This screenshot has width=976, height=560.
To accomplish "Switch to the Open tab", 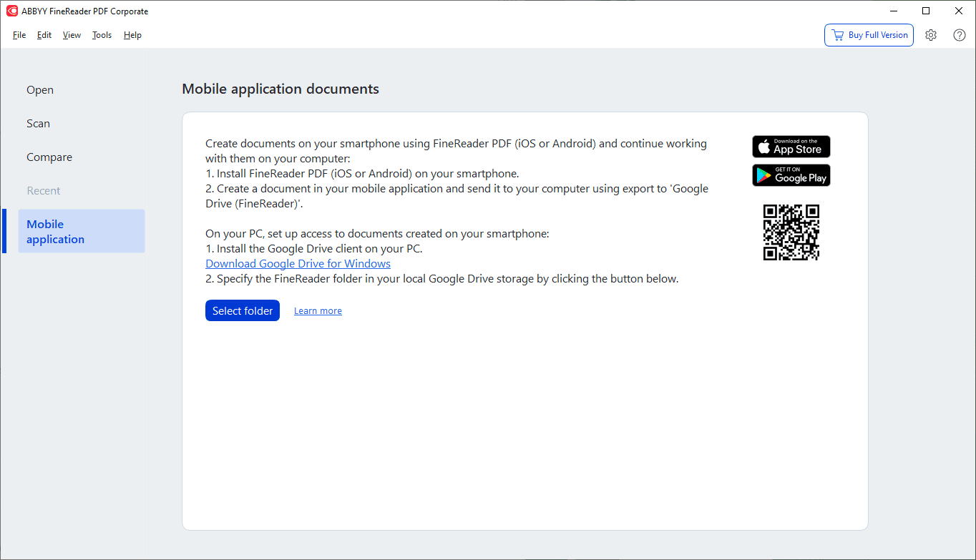I will pos(40,90).
